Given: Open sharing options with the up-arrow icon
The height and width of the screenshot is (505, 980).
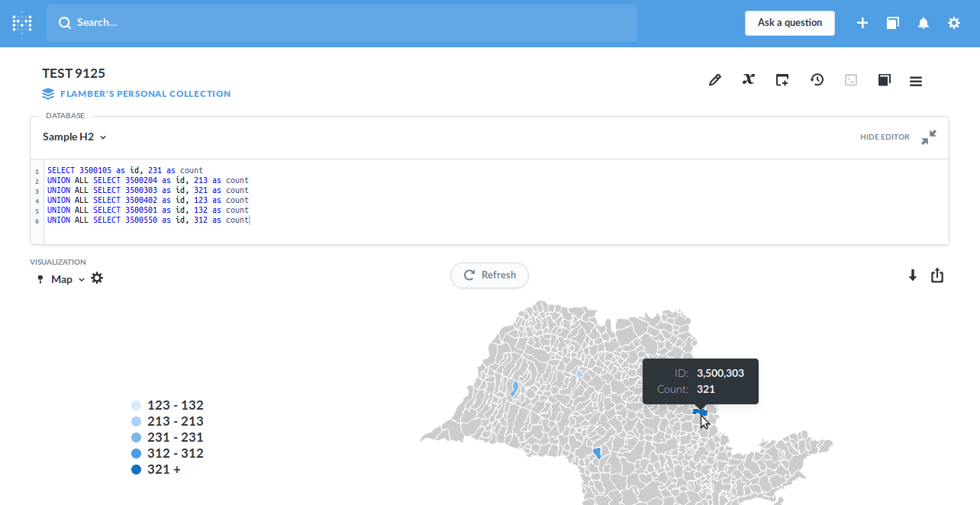Looking at the screenshot, I should tap(937, 275).
